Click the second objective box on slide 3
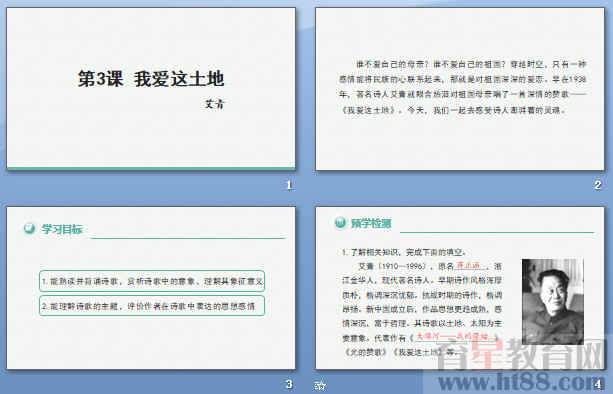Image resolution: width=613 pixels, height=394 pixels. click(152, 306)
